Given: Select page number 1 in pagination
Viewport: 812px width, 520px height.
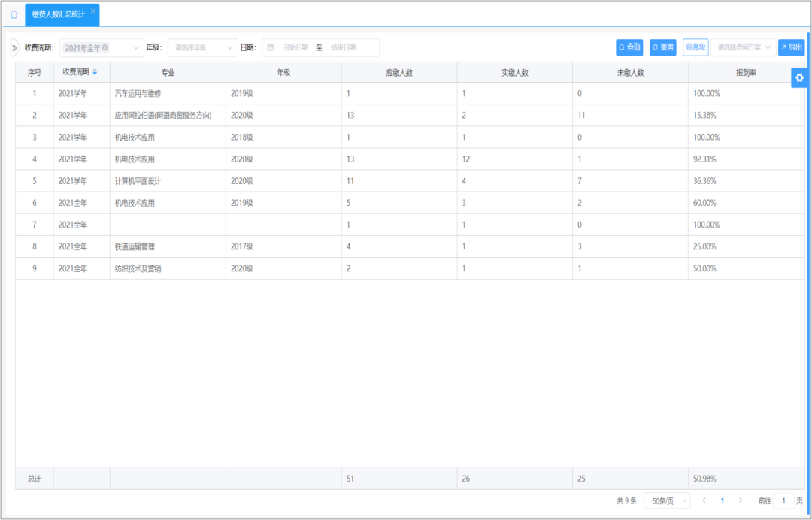Looking at the screenshot, I should pyautogui.click(x=722, y=500).
